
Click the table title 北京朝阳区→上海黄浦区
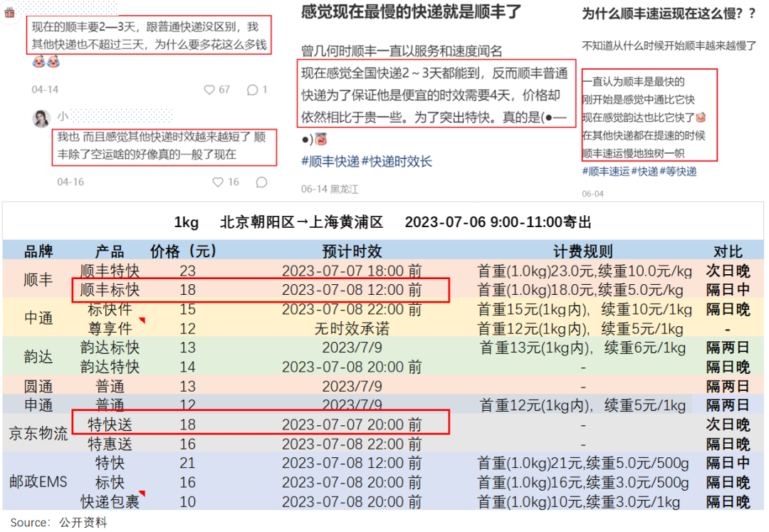coord(301,222)
